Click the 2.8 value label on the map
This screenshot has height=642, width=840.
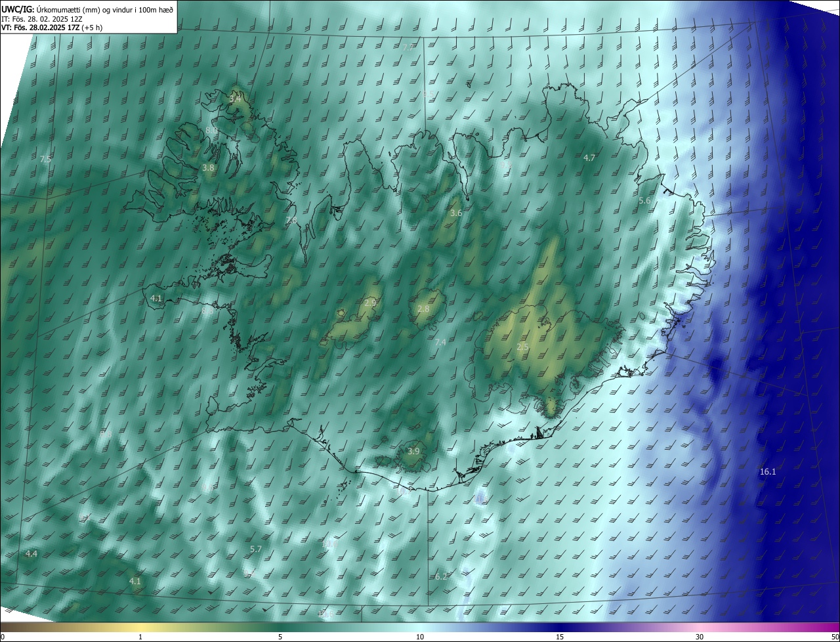(x=423, y=309)
